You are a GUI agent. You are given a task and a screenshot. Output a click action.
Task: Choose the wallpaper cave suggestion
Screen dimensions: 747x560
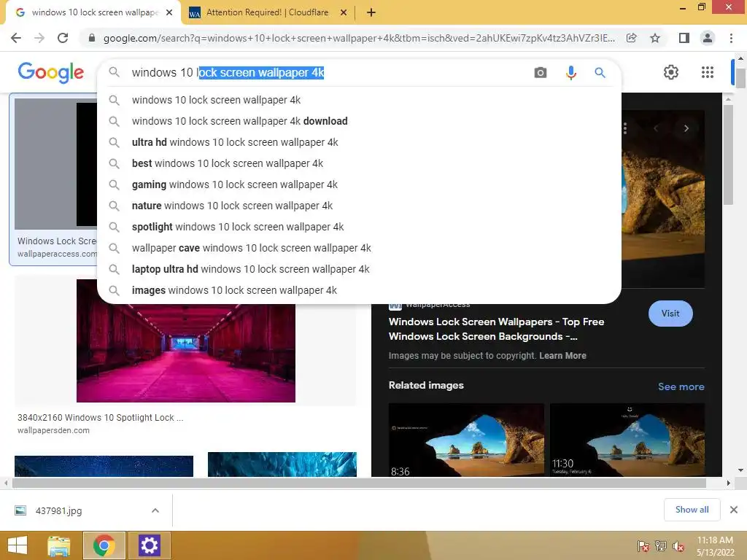pos(359,248)
